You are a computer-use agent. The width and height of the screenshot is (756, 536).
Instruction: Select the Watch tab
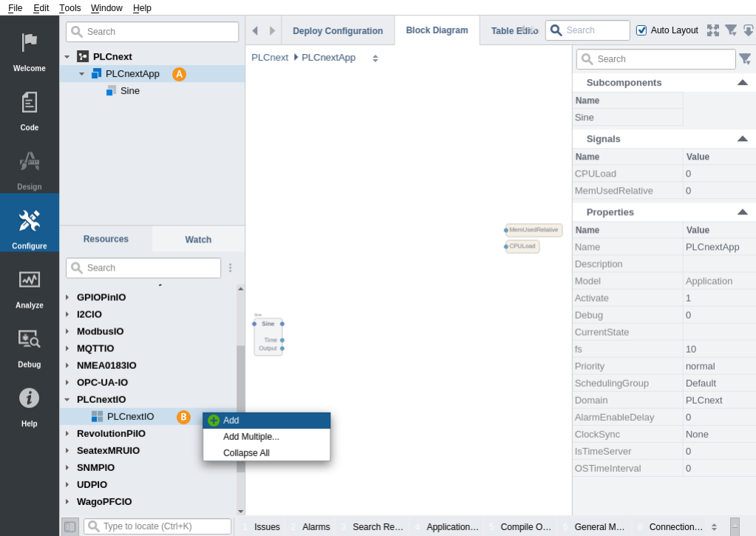pyautogui.click(x=198, y=240)
